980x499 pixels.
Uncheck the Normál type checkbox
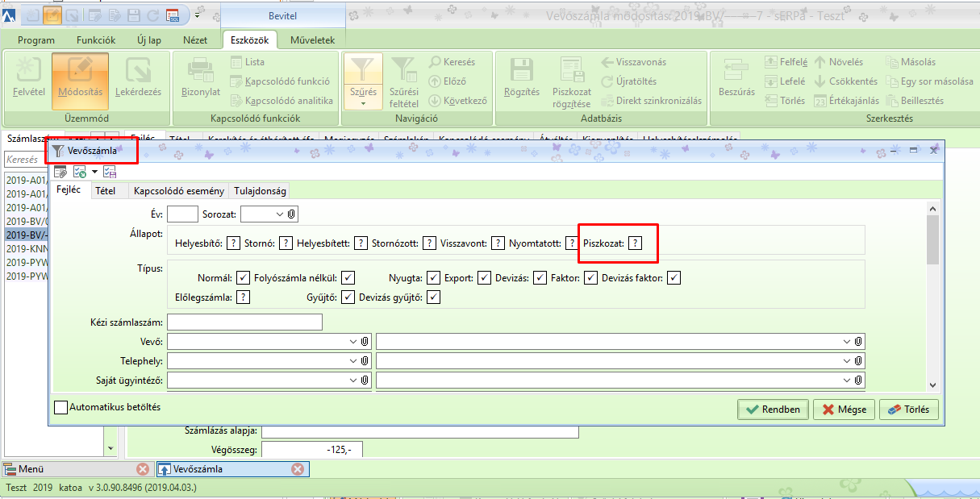244,278
